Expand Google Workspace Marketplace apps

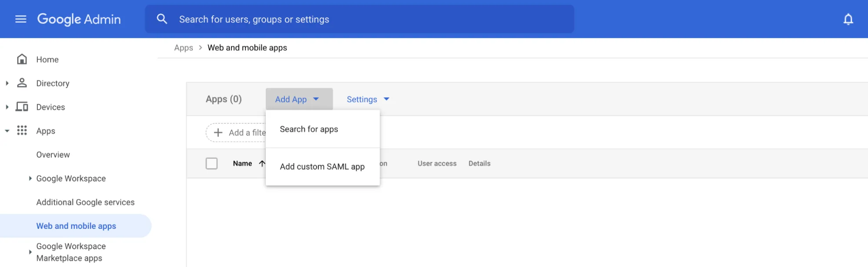coord(30,252)
